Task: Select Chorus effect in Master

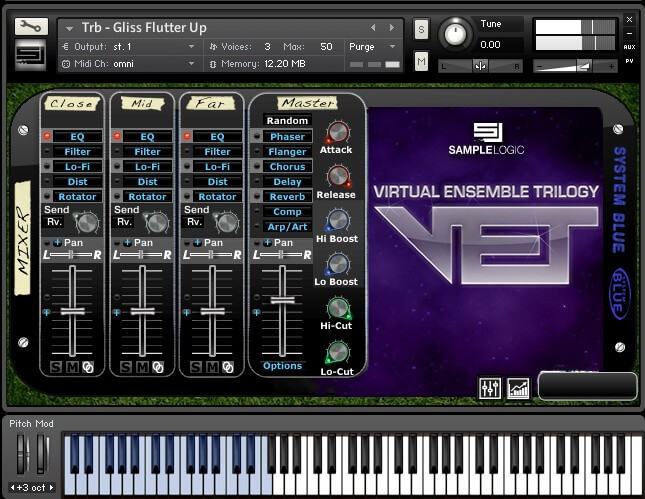Action: pos(287,167)
